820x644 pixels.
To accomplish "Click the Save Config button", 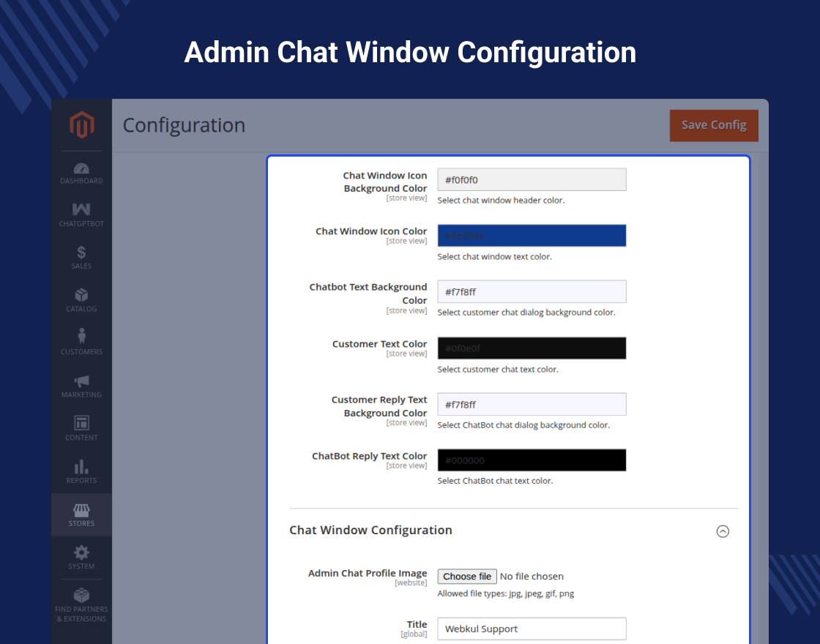I will click(x=714, y=125).
